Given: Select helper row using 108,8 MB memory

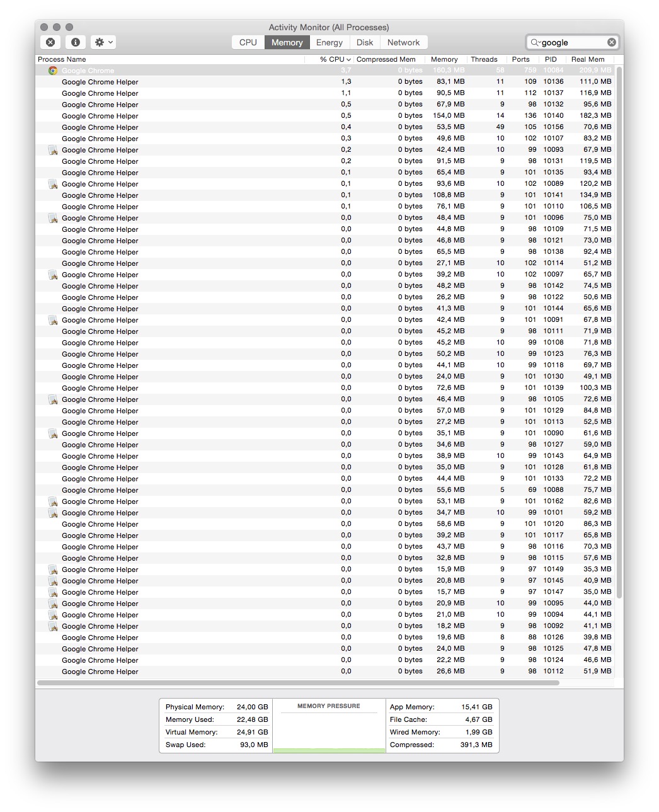Looking at the screenshot, I should click(x=325, y=195).
